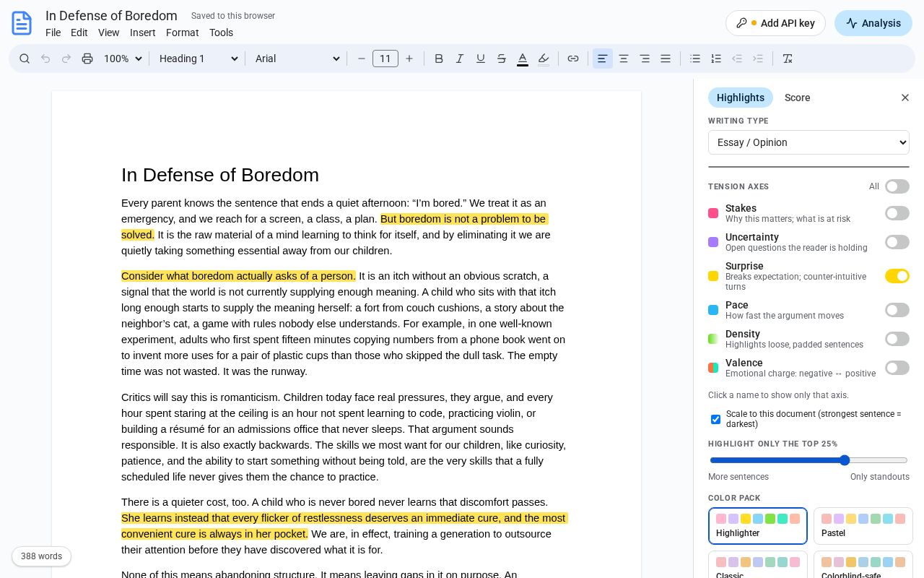Create a bulleted list
The width and height of the screenshot is (924, 578).
(x=695, y=59)
